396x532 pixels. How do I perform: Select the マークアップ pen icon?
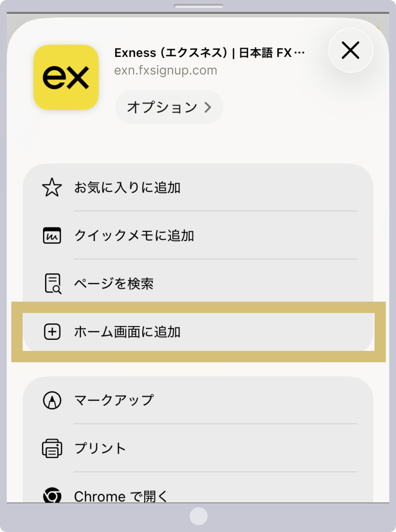(x=52, y=400)
